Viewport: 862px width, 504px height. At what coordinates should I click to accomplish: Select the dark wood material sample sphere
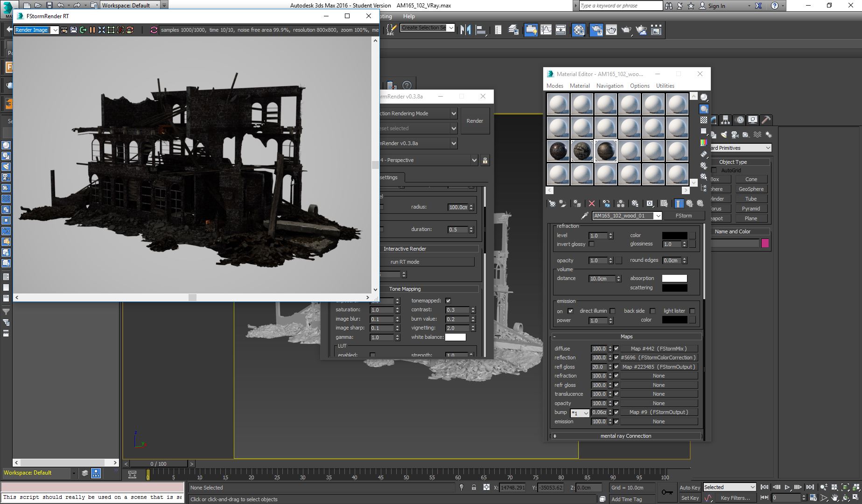click(606, 151)
